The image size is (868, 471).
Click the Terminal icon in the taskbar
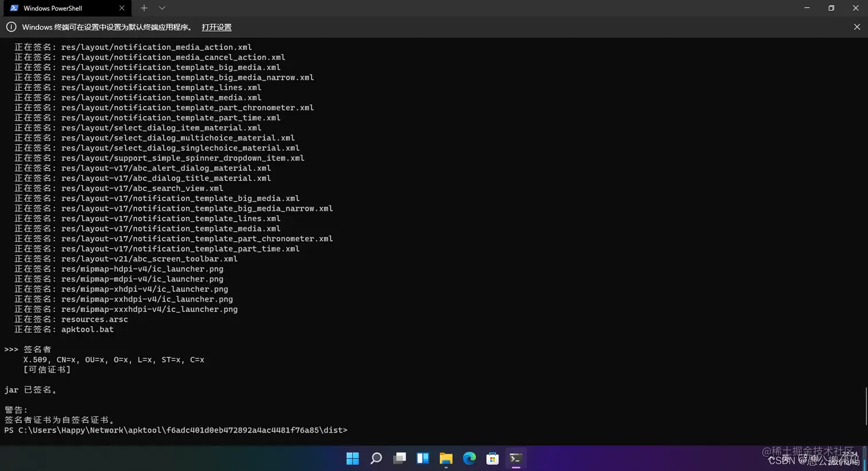pos(516,458)
